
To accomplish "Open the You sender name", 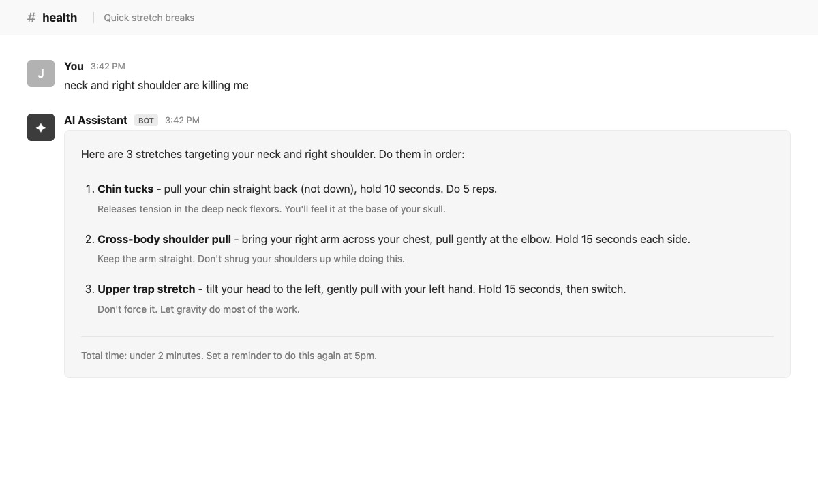I will click(x=74, y=66).
